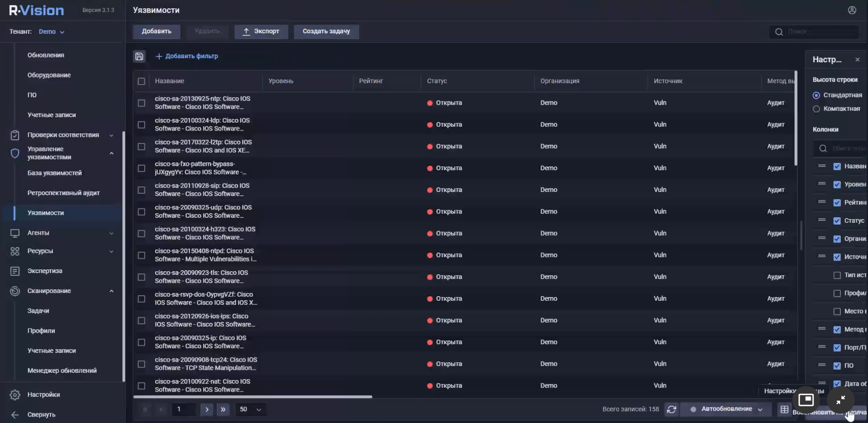This screenshot has width=868, height=423.
Task: Check the select-all header checkbox
Action: [x=142, y=81]
